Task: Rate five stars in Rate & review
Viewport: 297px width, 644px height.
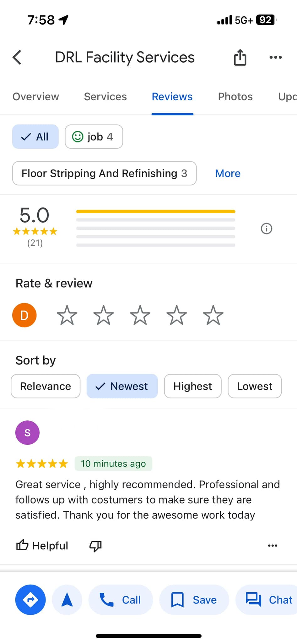Action: coord(213,315)
